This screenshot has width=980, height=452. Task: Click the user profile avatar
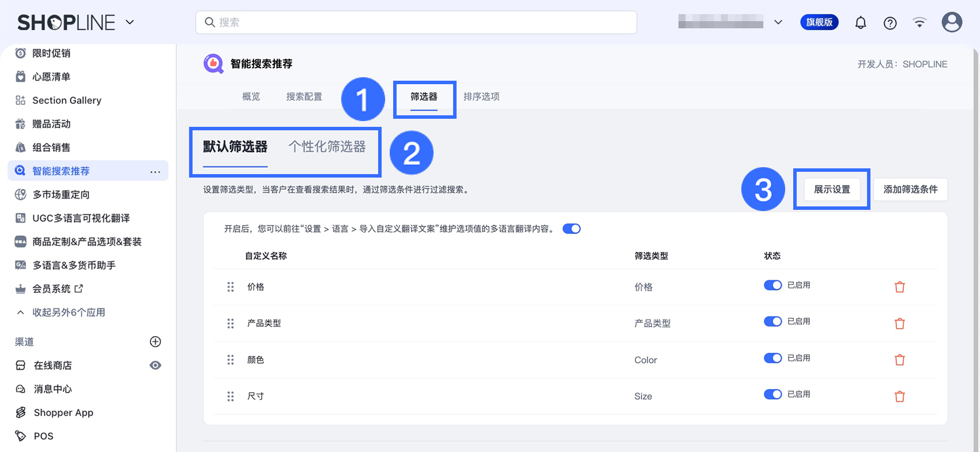click(952, 22)
